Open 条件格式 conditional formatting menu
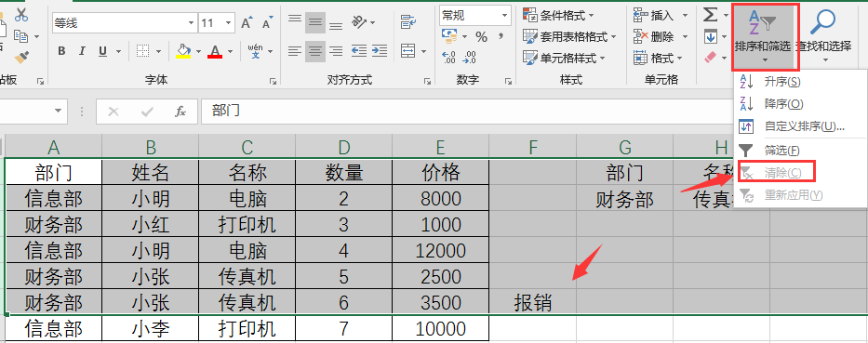This screenshot has width=868, height=343. pos(558,16)
